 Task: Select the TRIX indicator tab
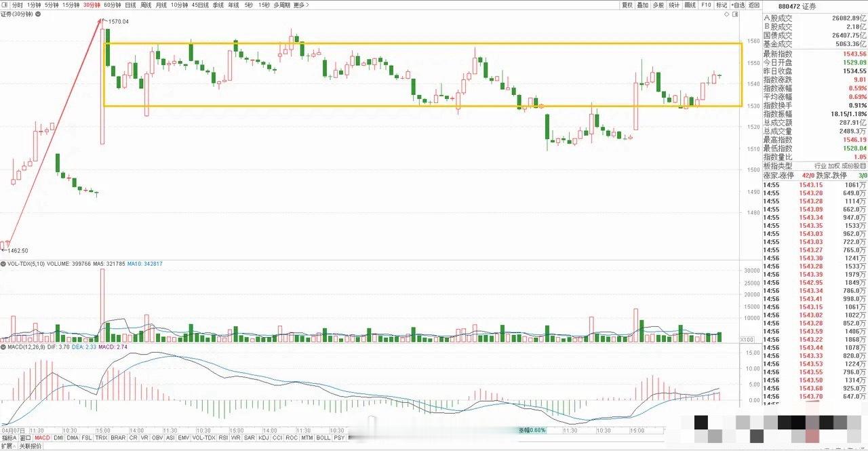[101, 438]
